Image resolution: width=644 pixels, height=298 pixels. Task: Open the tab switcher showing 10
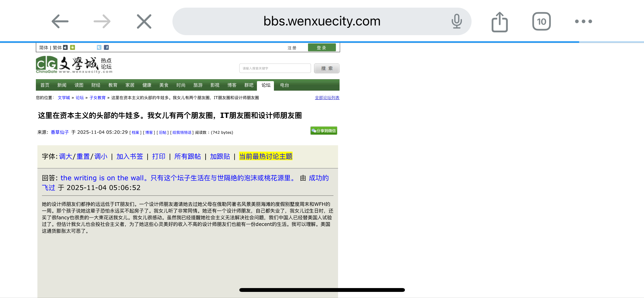[x=541, y=21]
